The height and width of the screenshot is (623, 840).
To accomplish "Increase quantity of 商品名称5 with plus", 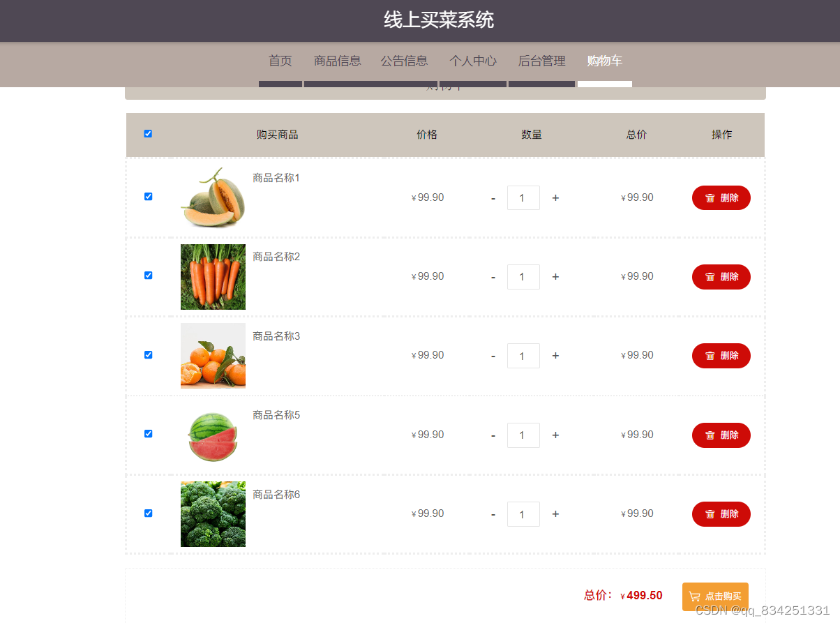I will [x=555, y=435].
